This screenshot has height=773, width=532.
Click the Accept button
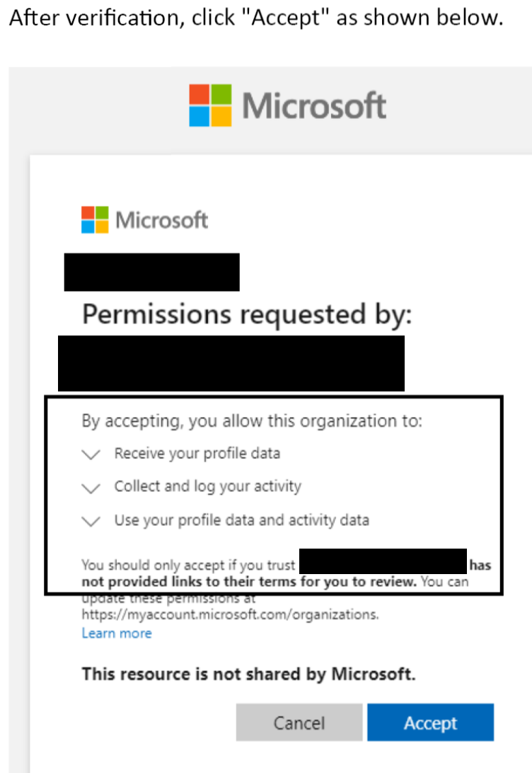click(430, 723)
